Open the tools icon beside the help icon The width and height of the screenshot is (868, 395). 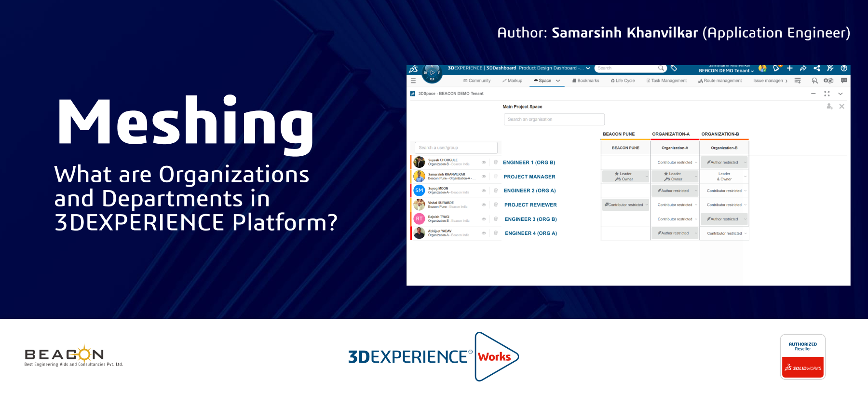830,68
